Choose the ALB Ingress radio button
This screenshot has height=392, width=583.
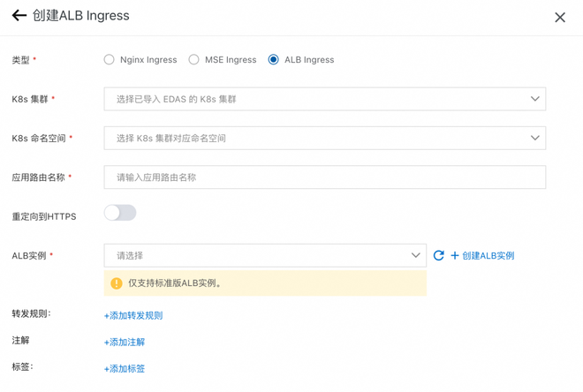pyautogui.click(x=273, y=59)
